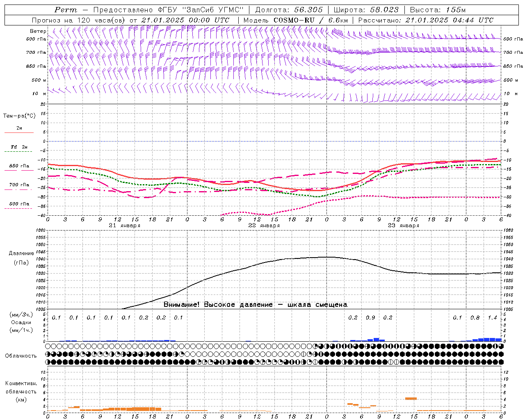Image resolution: width=525 pixels, height=420 pixels.
Task: Click the "2м" temperature legend entry
Action: click(x=19, y=128)
